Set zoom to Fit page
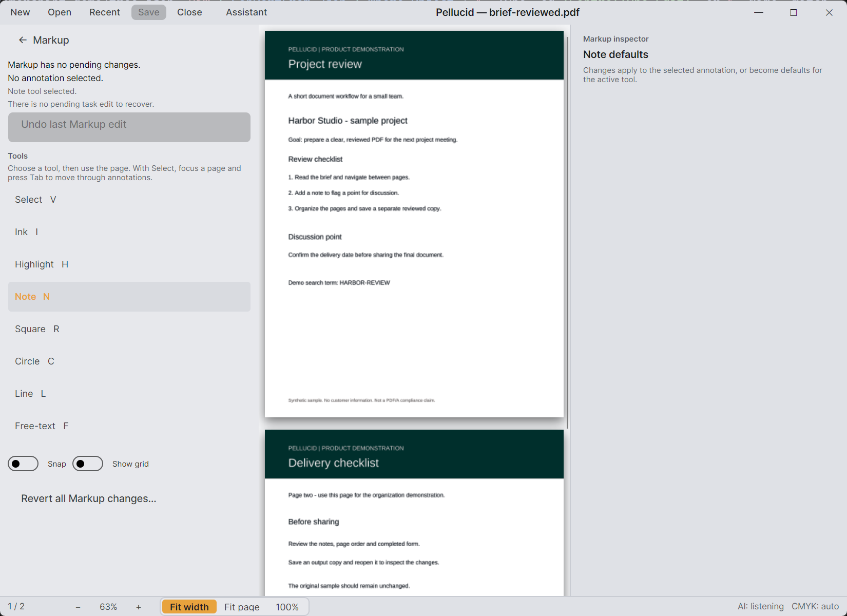Viewport: 847px width, 616px height. click(x=242, y=607)
